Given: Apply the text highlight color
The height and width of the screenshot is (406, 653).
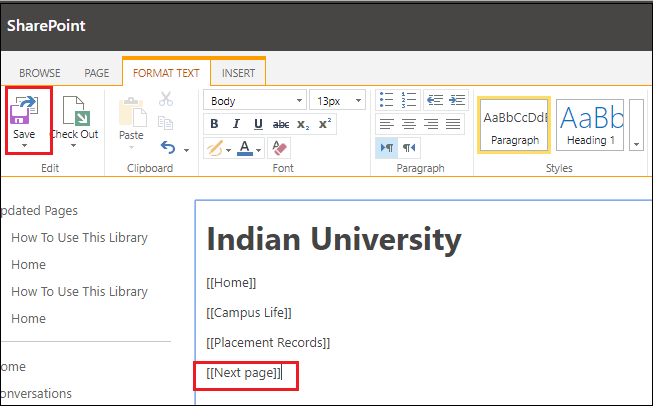Looking at the screenshot, I should point(214,148).
